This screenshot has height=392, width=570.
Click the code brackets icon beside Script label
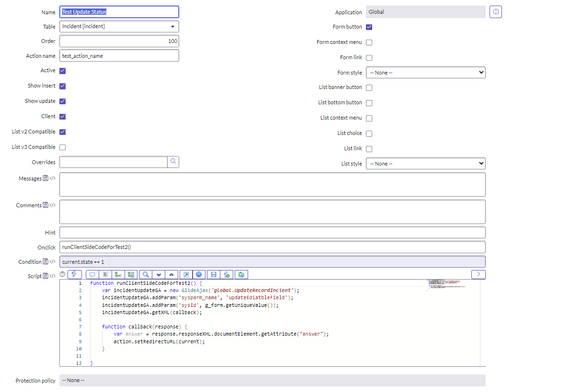pyautogui.click(x=52, y=276)
